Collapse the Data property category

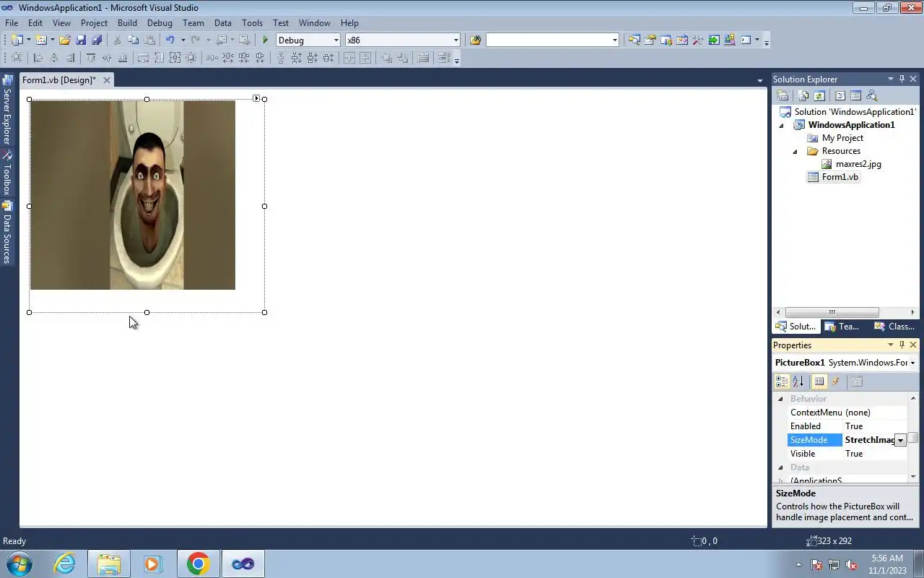[x=780, y=467]
